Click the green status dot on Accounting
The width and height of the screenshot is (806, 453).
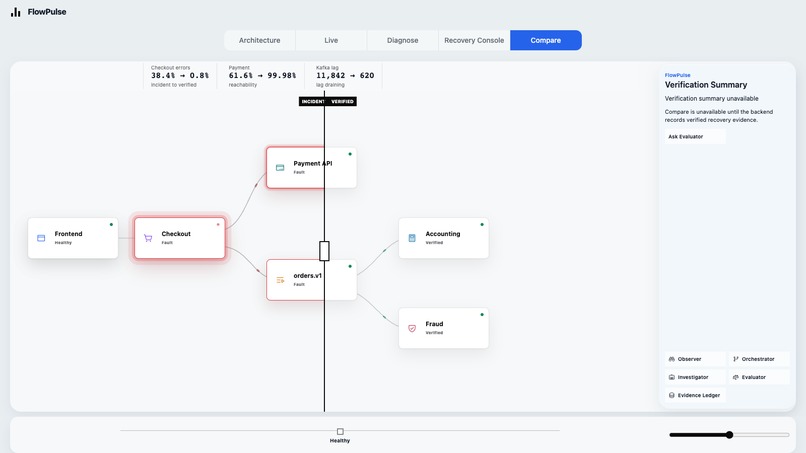[x=482, y=224]
